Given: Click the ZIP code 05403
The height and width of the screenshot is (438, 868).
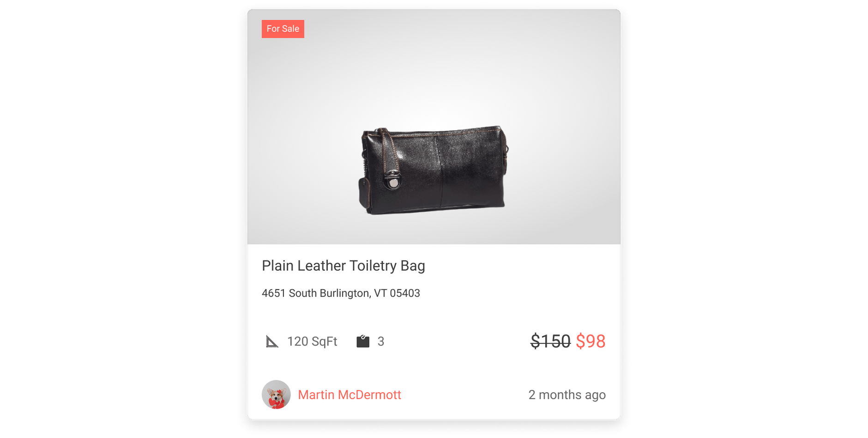Looking at the screenshot, I should coord(405,293).
